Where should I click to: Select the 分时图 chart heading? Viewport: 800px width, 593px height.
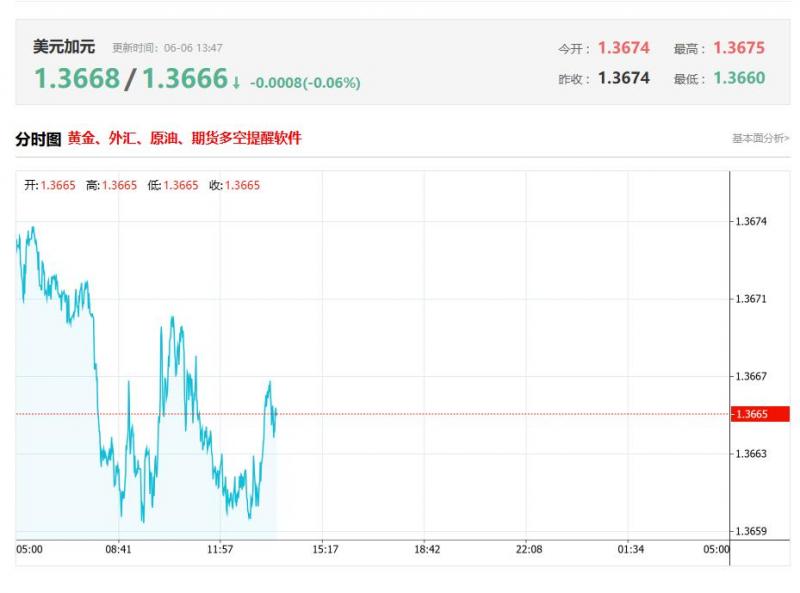tap(38, 138)
